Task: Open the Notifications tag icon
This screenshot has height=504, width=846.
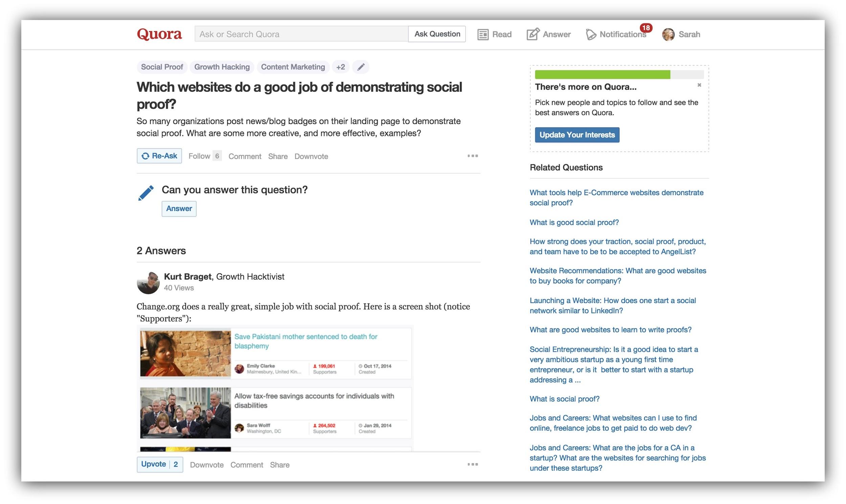Action: tap(591, 34)
